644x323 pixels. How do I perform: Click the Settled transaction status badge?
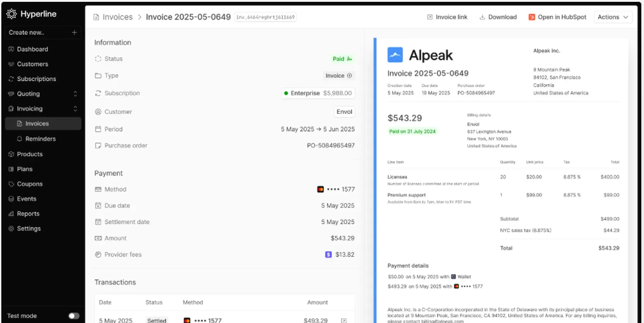[x=157, y=320]
